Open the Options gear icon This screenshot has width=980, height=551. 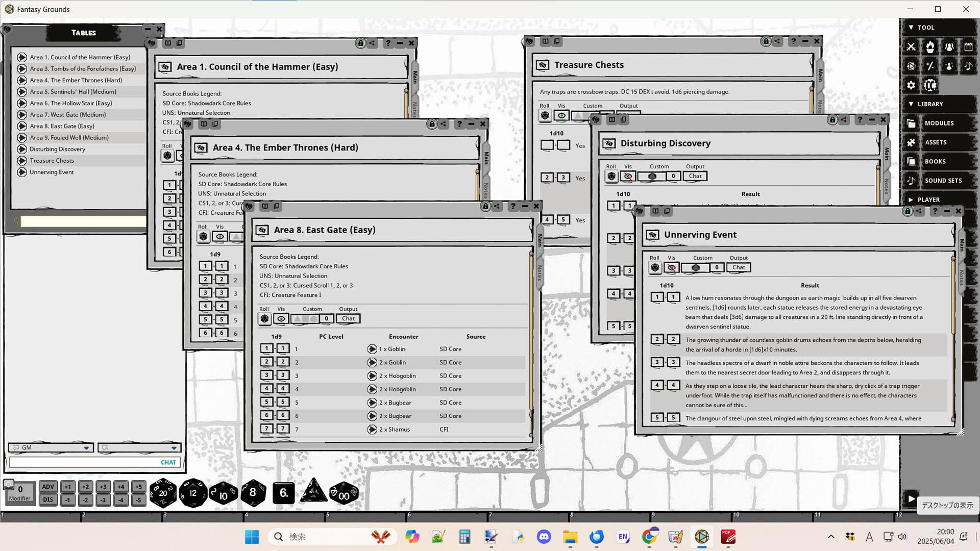[911, 85]
